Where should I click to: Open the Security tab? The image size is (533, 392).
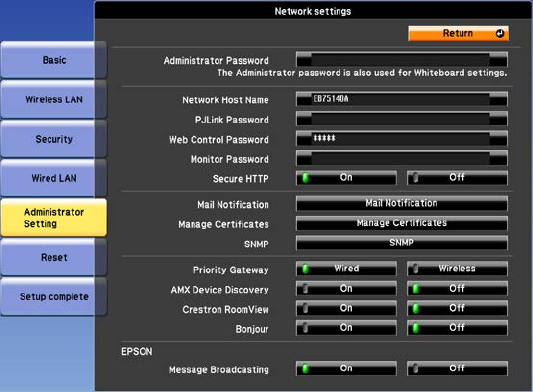pos(54,139)
